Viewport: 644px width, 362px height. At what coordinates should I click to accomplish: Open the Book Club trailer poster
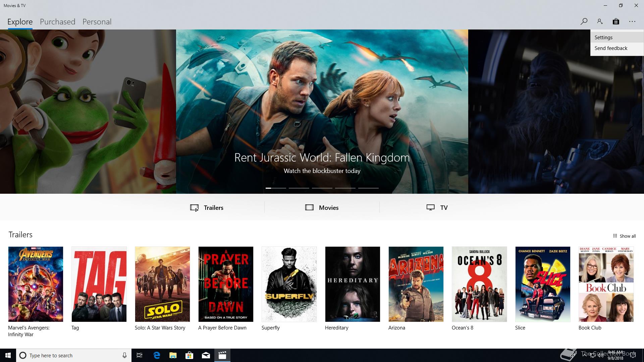[x=606, y=284]
